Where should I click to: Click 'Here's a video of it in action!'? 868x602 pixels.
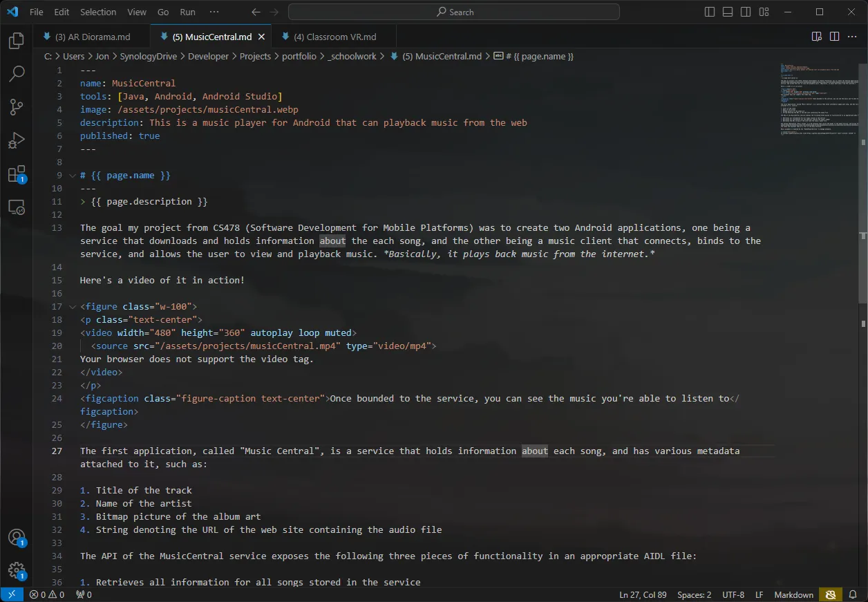(162, 281)
